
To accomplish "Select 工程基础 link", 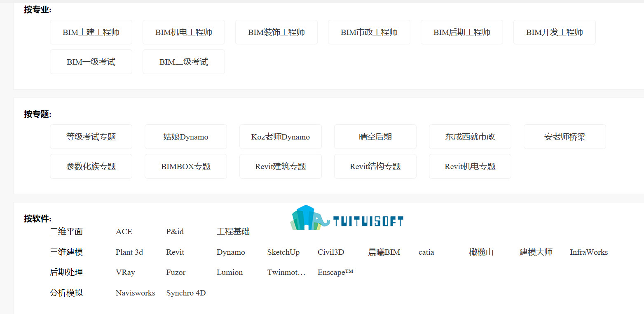I will tap(233, 232).
